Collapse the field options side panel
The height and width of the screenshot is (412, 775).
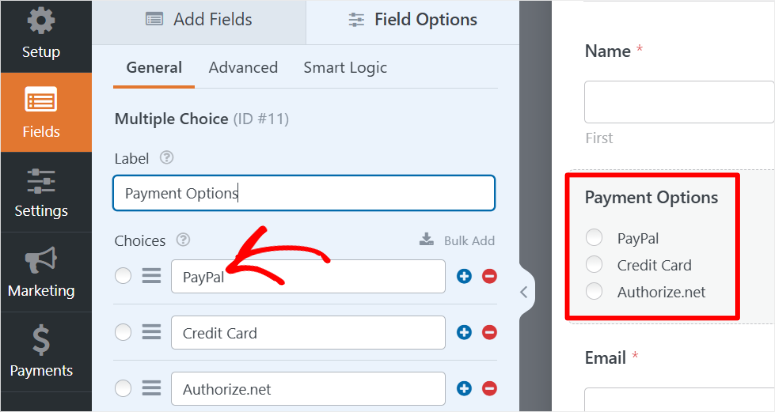click(x=523, y=292)
